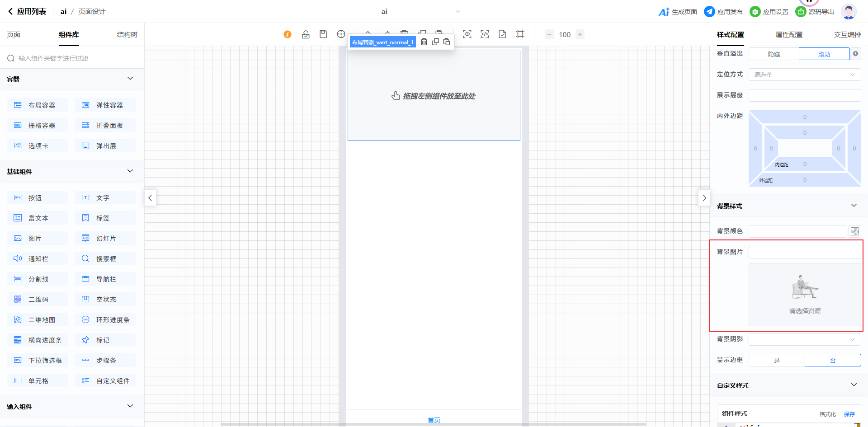Switch to the 结构树 tab
Viewport: 868px width, 427px height.
click(127, 35)
